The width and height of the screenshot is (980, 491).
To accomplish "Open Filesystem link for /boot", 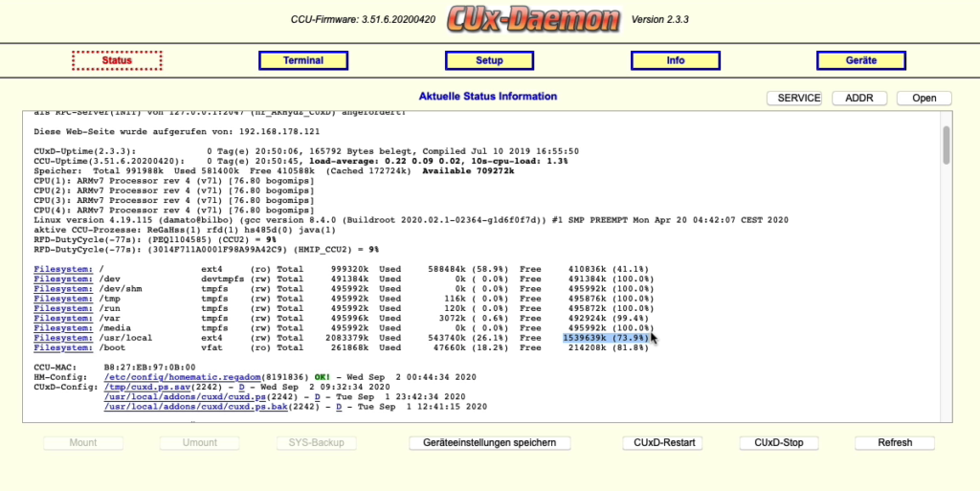I will coord(63,347).
